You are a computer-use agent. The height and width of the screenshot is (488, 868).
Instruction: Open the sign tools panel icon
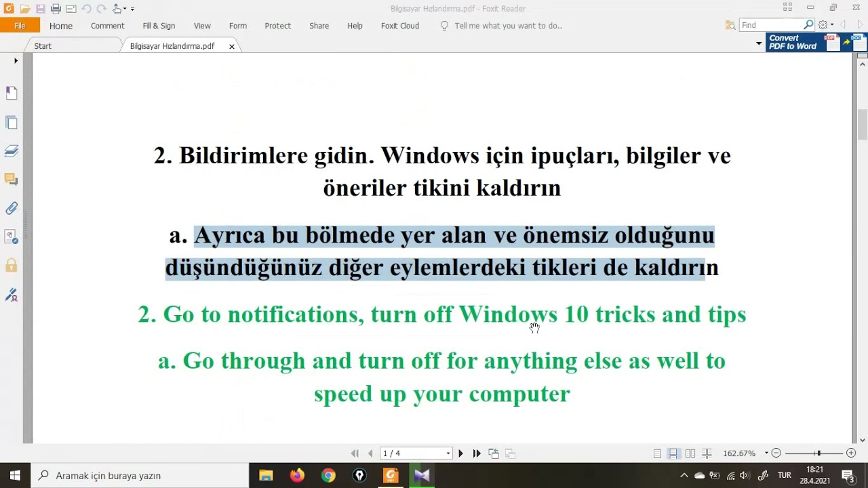(x=12, y=295)
